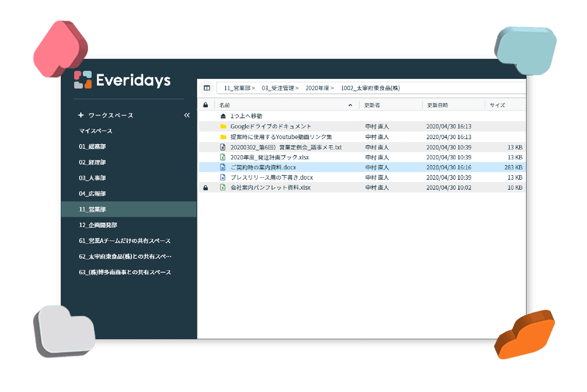Screen dimensions: 587x392
Task: Click Excel icon of 会社案内パンフレット資料.xlsx
Action: [x=223, y=187]
